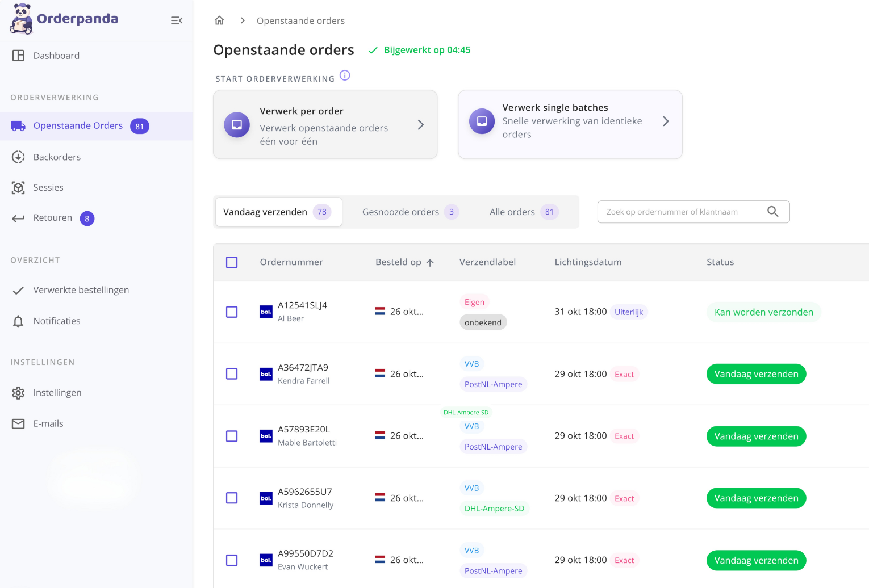The width and height of the screenshot is (869, 588).
Task: Open Verwerkte bestellingen in the sidebar
Action: (81, 290)
